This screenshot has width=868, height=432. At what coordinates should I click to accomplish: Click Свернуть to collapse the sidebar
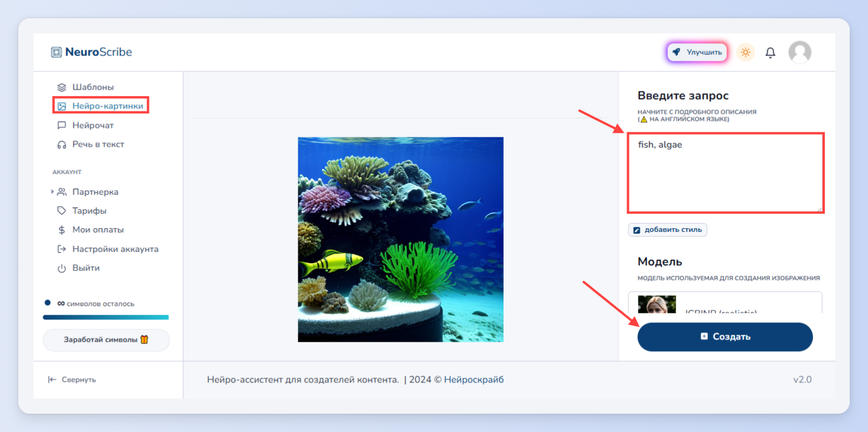(x=72, y=379)
